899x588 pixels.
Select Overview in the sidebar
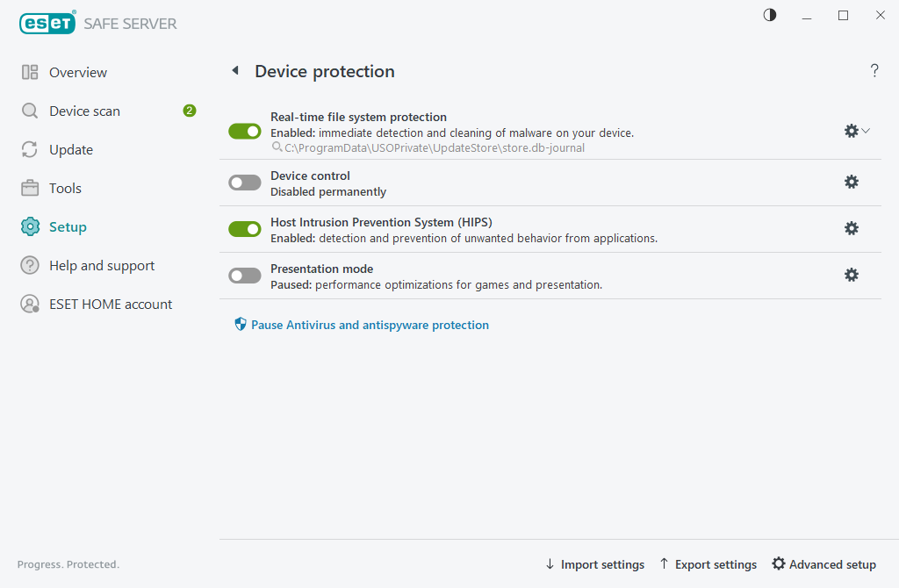78,72
